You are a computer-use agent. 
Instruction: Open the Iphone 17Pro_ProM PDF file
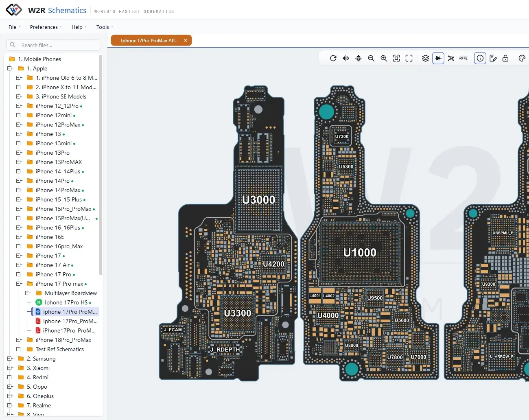[67, 321]
